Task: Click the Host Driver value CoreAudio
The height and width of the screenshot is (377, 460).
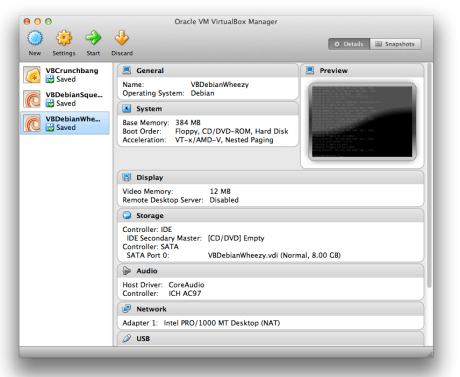Action: click(186, 285)
